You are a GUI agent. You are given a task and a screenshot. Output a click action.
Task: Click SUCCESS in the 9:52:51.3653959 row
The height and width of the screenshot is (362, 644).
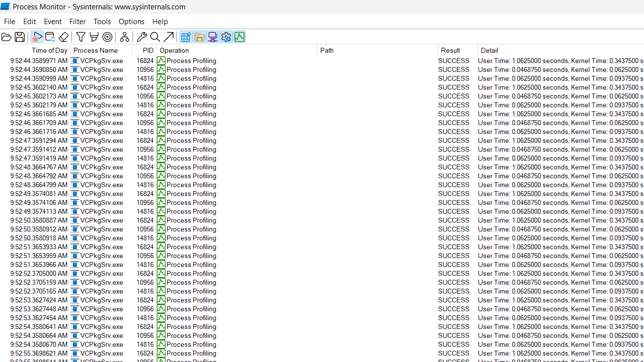(x=454, y=256)
